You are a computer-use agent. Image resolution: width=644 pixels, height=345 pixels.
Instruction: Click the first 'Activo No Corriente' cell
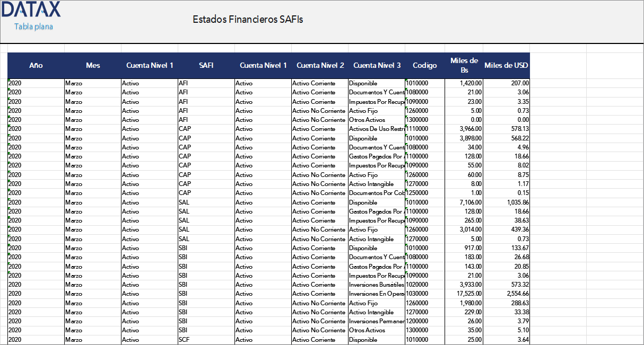tap(317, 111)
